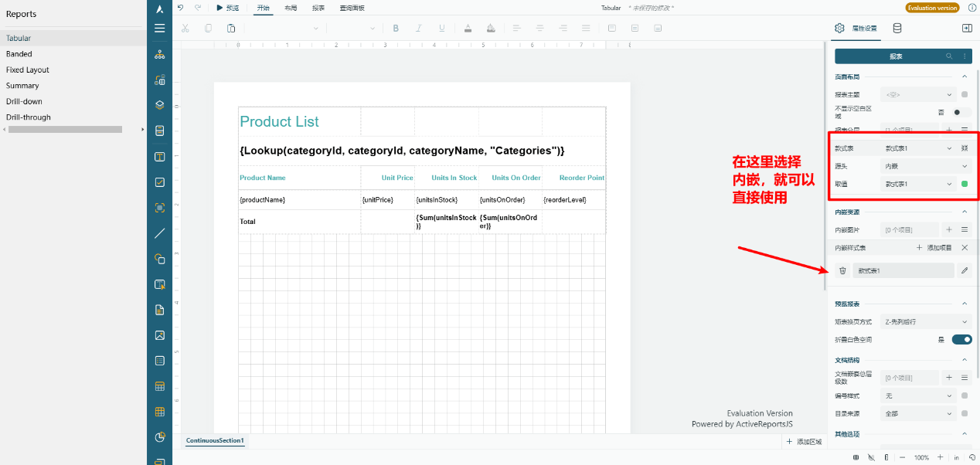The image size is (980, 465).
Task: Click the undo arrow icon
Action: click(x=180, y=8)
